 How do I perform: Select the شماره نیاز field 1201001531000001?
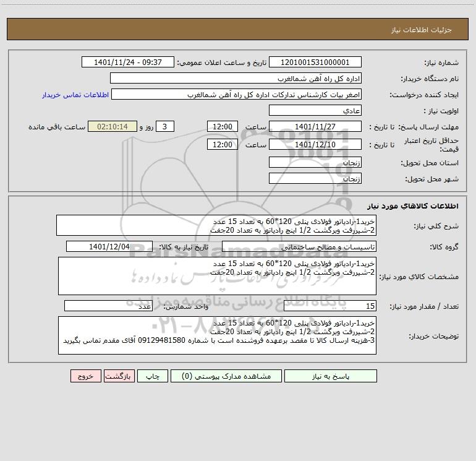click(x=315, y=62)
